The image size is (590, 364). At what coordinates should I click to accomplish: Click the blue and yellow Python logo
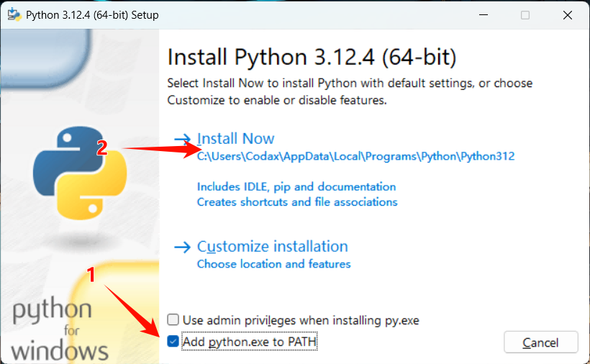[80, 173]
